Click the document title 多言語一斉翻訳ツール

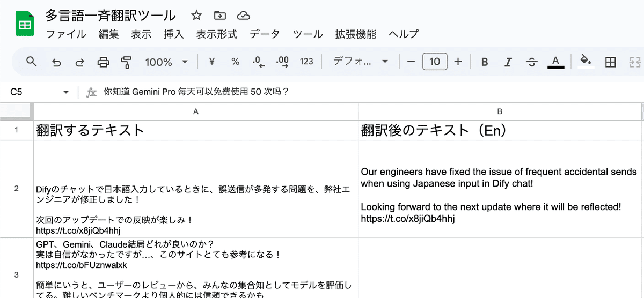click(111, 15)
